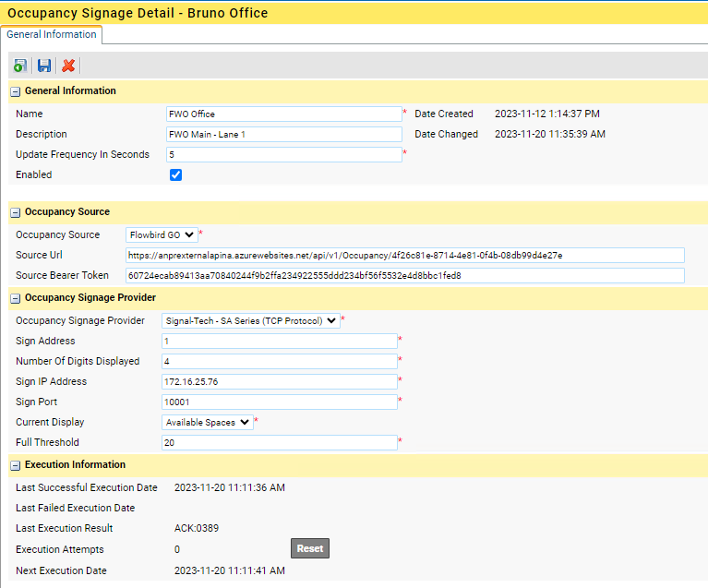Click the Date Changed value 2023-11-20 11:35:39 AM
The image size is (708, 588).
pyautogui.click(x=549, y=134)
